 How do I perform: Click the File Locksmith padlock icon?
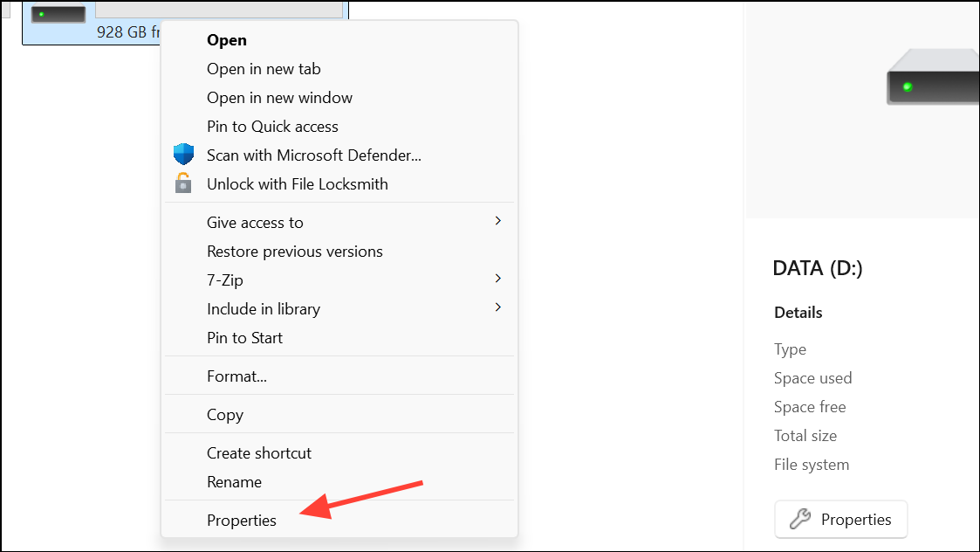[183, 183]
